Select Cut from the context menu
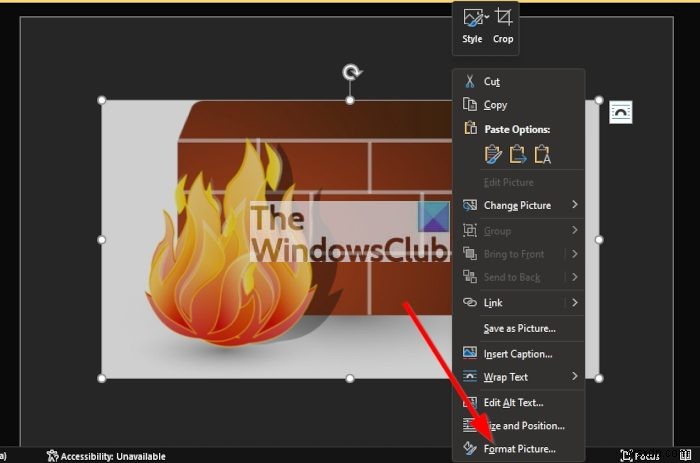This screenshot has height=463, width=700. (519, 81)
